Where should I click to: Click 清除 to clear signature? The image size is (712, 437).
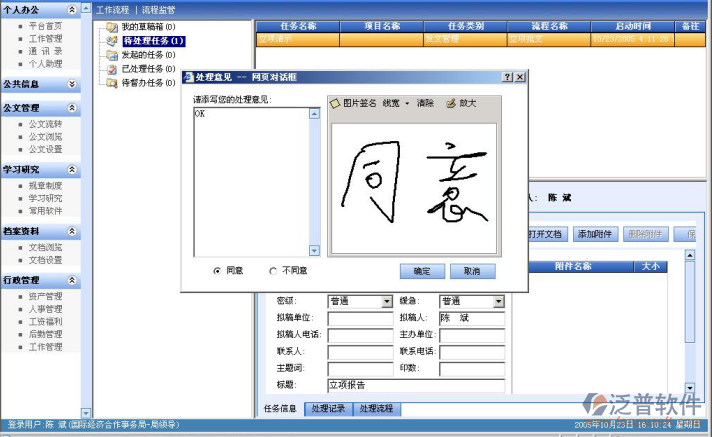tap(425, 104)
